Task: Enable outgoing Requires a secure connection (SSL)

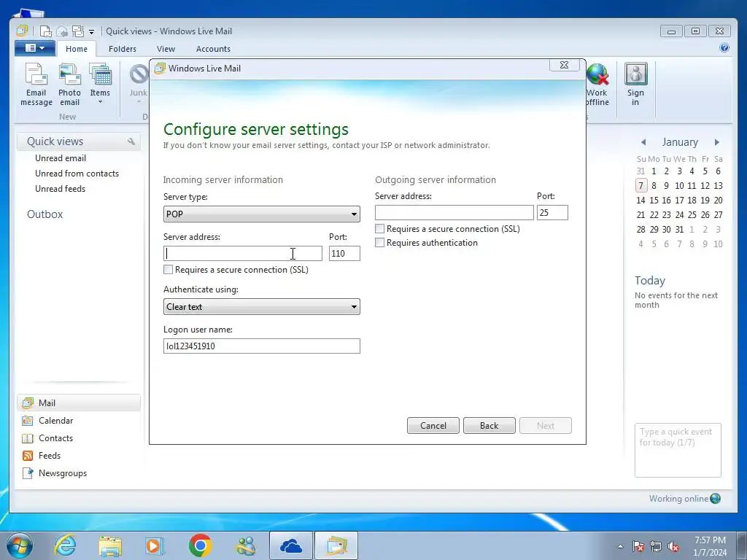Action: pos(379,228)
